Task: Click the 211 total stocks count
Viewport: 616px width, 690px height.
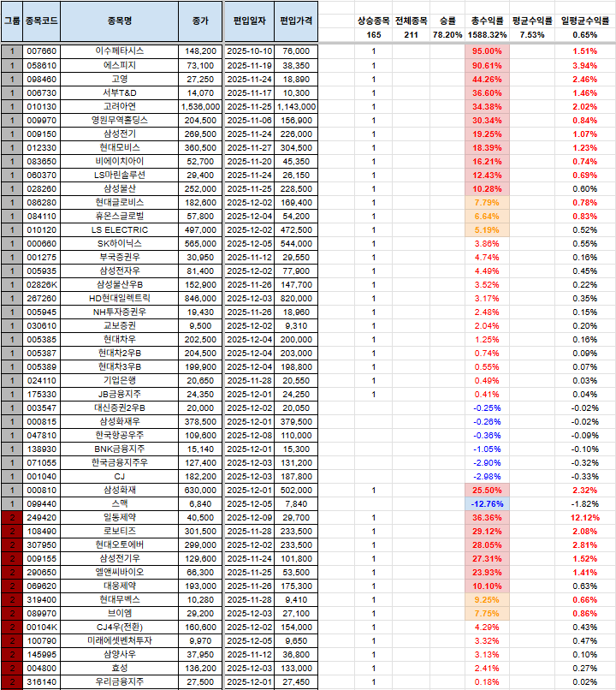Action: (412, 35)
